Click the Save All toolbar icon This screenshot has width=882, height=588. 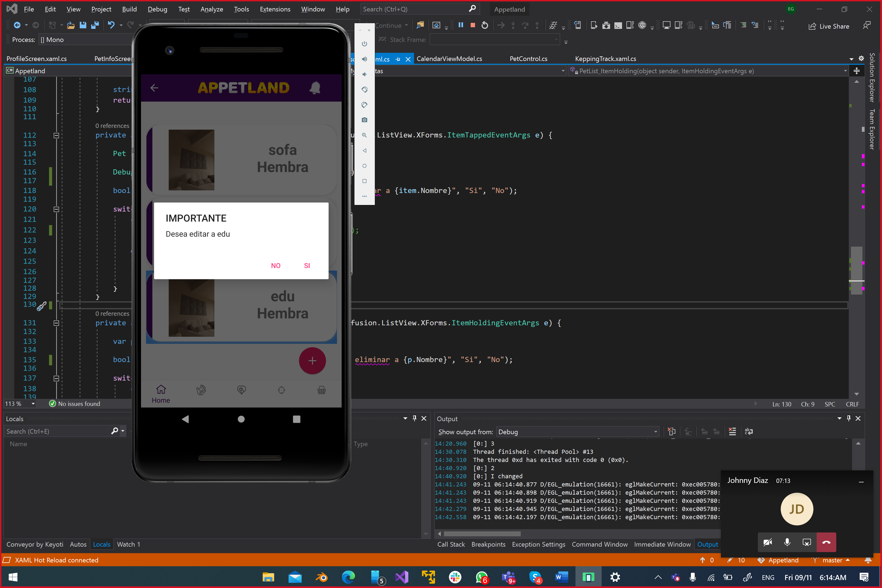click(95, 25)
